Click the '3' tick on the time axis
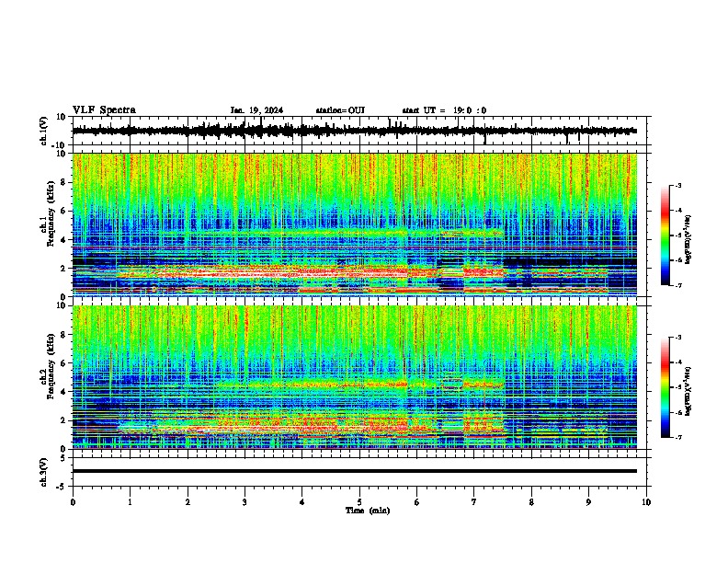The image size is (728, 563). [245, 502]
